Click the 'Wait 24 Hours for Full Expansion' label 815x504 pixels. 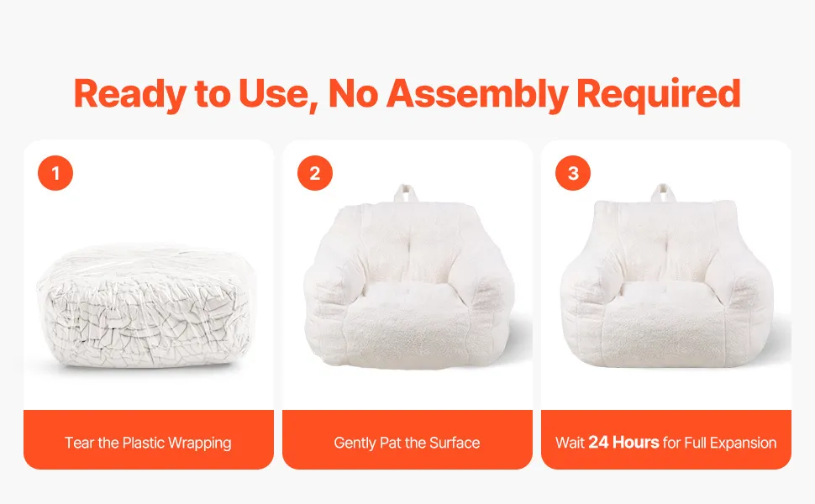[x=665, y=443]
